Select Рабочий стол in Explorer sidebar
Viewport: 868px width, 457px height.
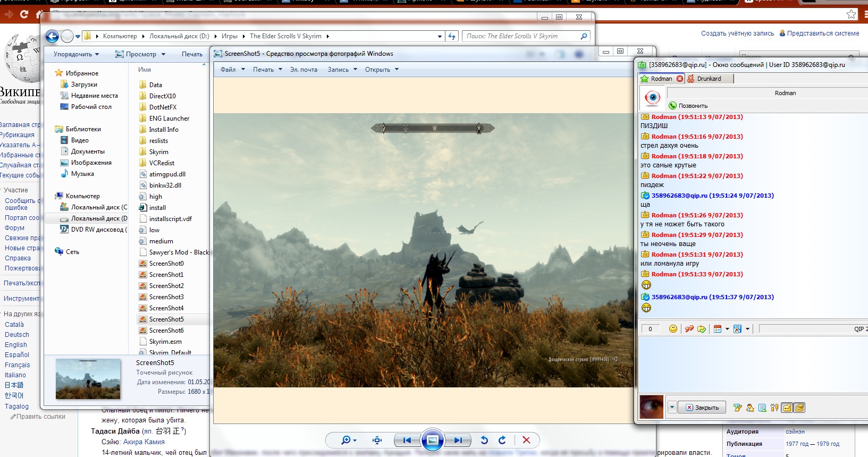pos(91,107)
